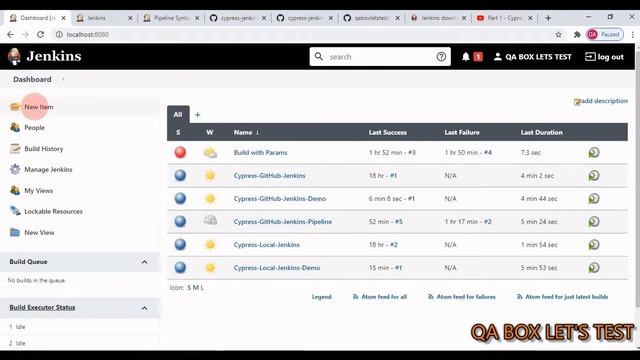Viewport: 640px width, 360px height.
Task: Open the New Item link in the sidebar
Action: click(38, 107)
